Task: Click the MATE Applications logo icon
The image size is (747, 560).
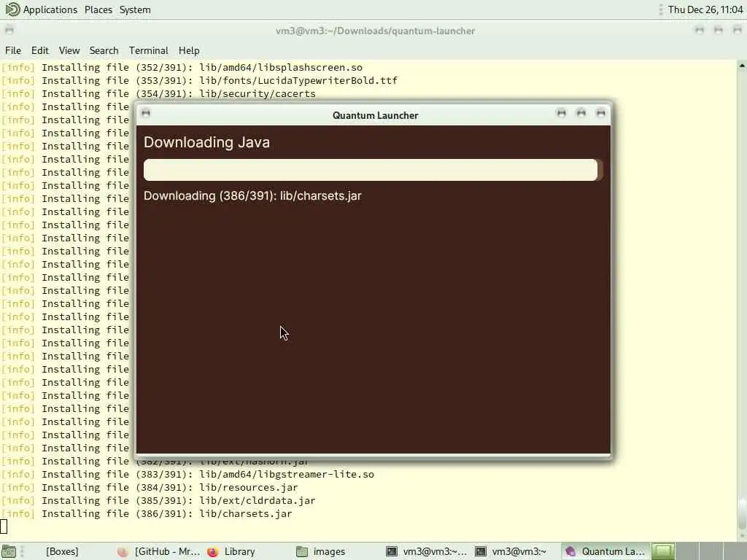Action: click(12, 9)
